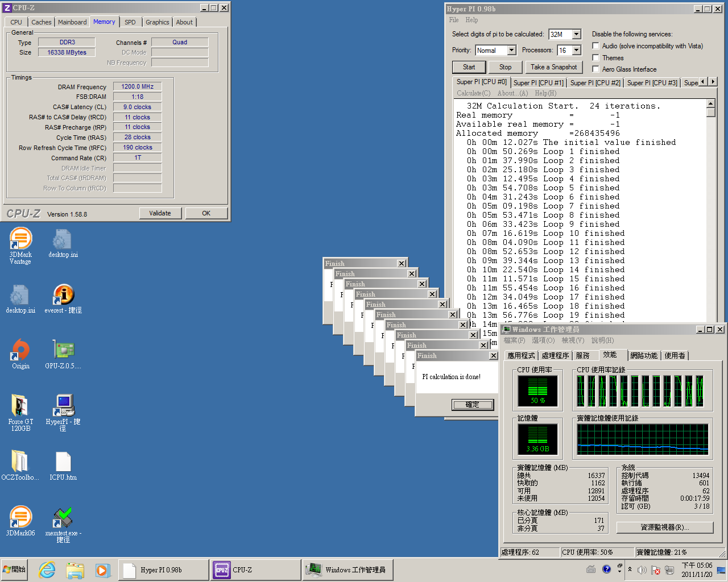728x582 pixels.
Task: Click the Windows 工作管理員 taskbar button
Action: pos(348,570)
